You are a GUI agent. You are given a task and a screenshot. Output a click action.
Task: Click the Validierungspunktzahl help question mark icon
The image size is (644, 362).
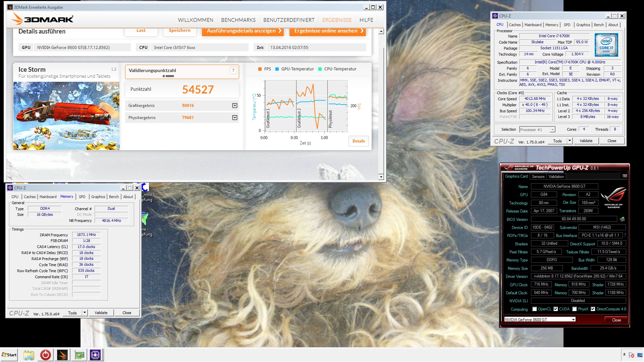(233, 70)
